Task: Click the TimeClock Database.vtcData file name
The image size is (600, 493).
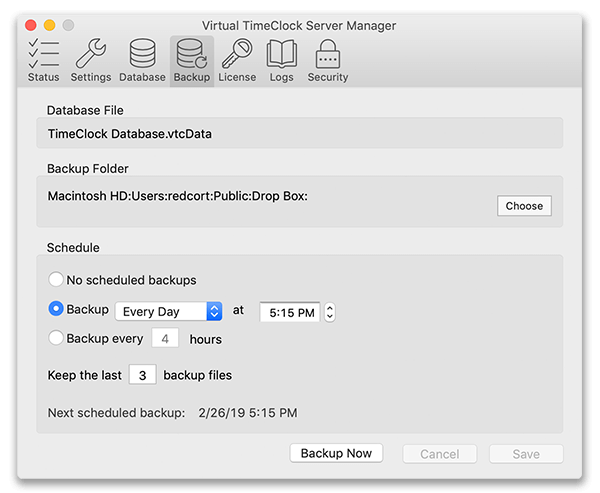Action: 130,134
